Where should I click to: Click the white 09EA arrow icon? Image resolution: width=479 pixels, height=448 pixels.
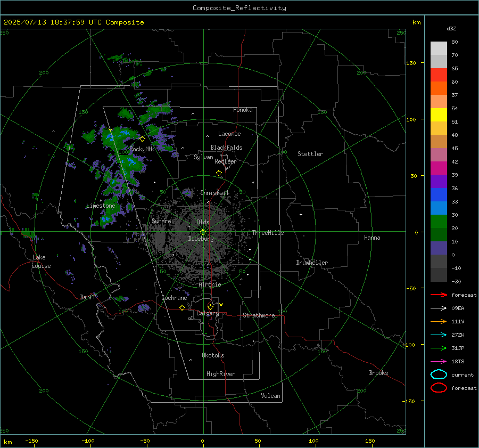click(x=439, y=308)
